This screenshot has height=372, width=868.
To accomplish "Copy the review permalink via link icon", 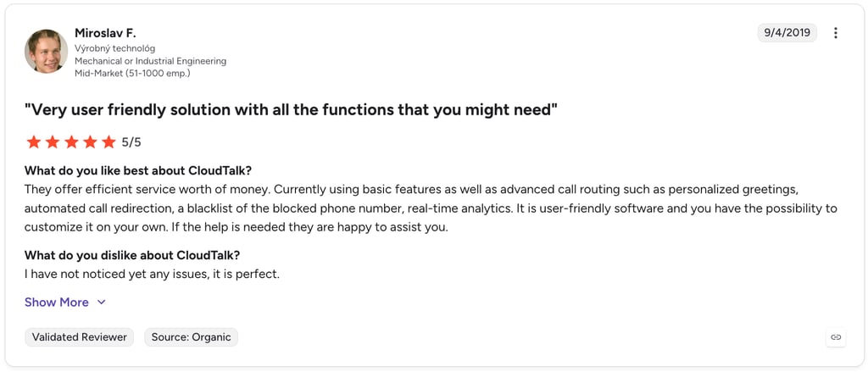I will point(836,336).
